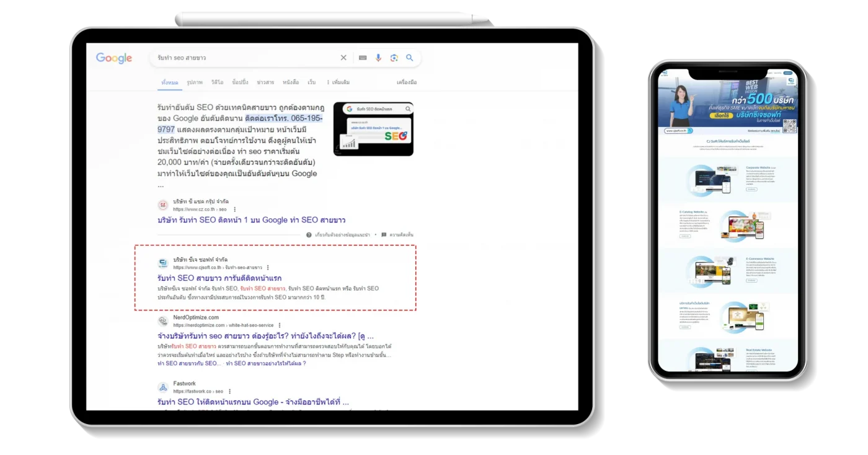Switch to the วิดีโอ (Videos) tab
This screenshot has width=868, height=455.
click(x=217, y=82)
